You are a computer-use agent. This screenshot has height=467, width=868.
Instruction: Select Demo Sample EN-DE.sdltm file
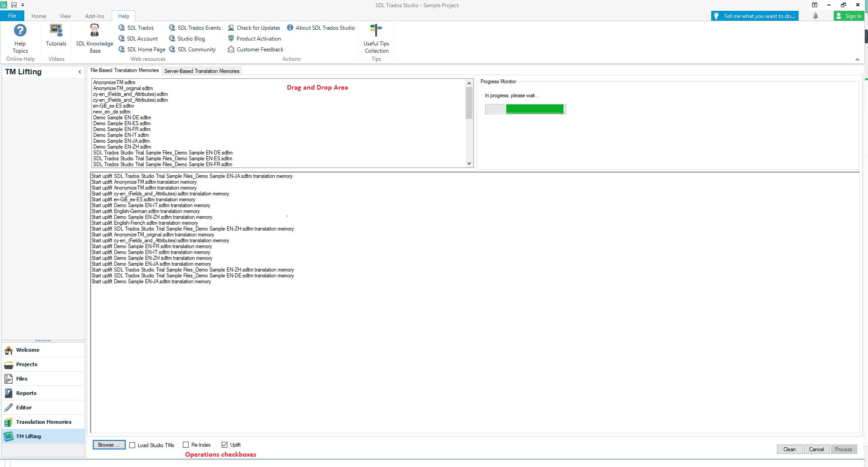[x=122, y=118]
